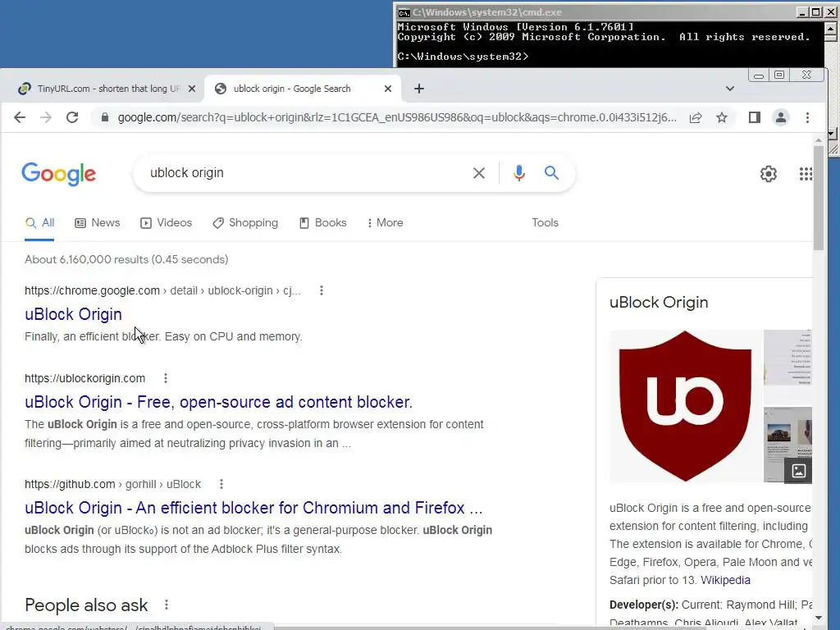Click the forward navigation arrow

[x=46, y=117]
